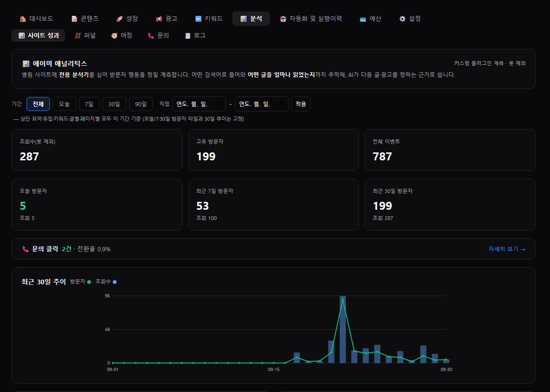The image size is (550, 392).
Task: Open the 설정 gear icon
Action: [x=402, y=19]
